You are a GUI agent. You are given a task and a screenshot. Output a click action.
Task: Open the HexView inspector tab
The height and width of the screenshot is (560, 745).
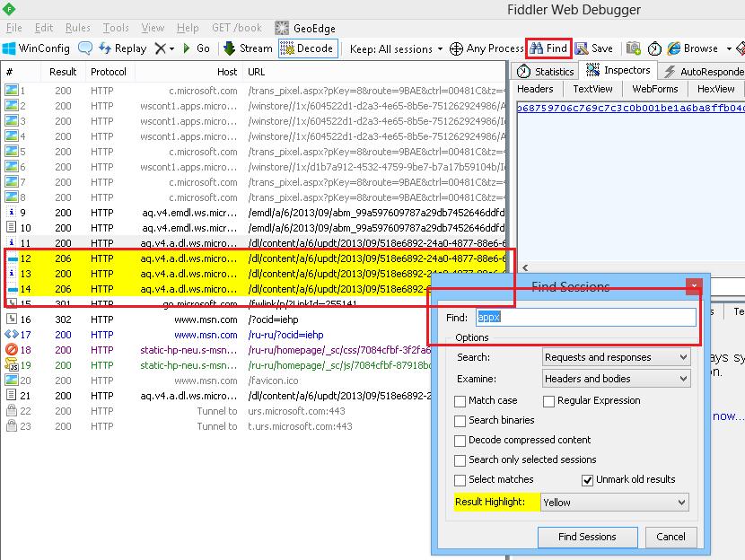pyautogui.click(x=715, y=89)
